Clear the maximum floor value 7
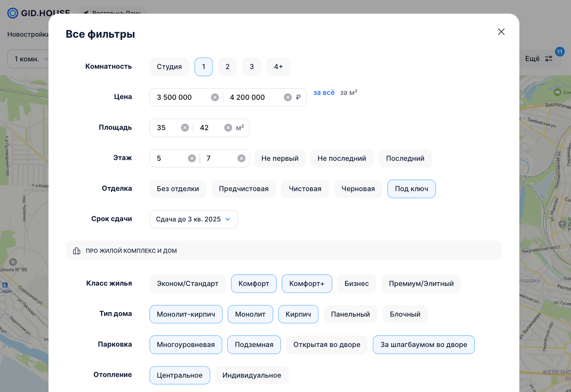 (x=241, y=158)
